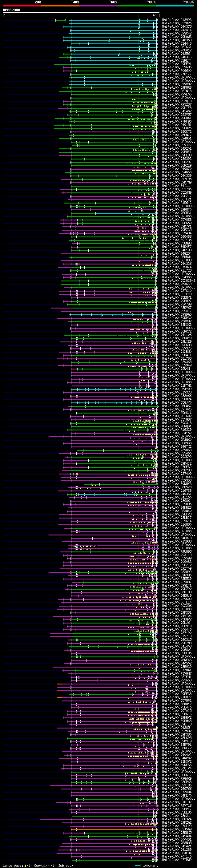
Task: Open hit UniRef100_Q40361
Action: pyautogui.click(x=177, y=494)
